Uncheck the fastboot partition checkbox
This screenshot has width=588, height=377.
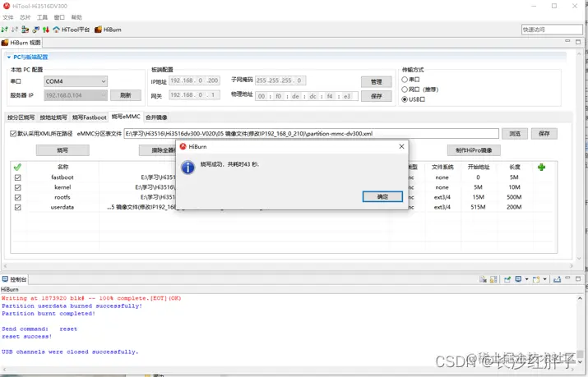(x=17, y=177)
